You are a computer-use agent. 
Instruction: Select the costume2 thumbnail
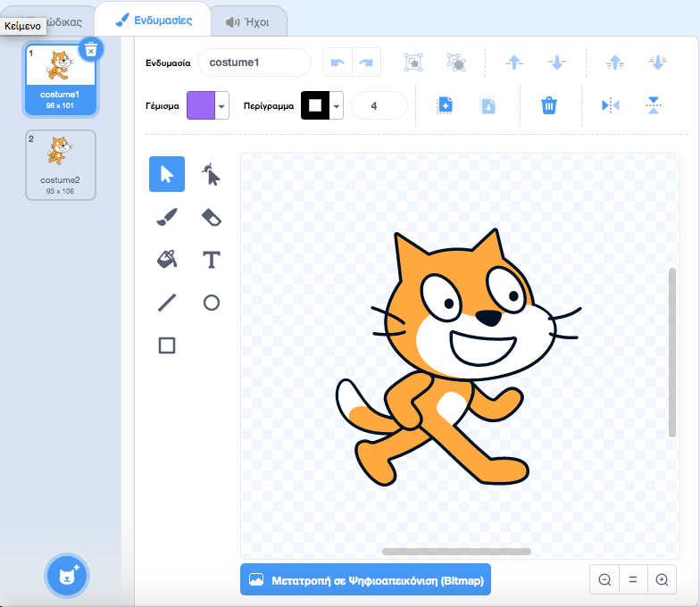61,164
